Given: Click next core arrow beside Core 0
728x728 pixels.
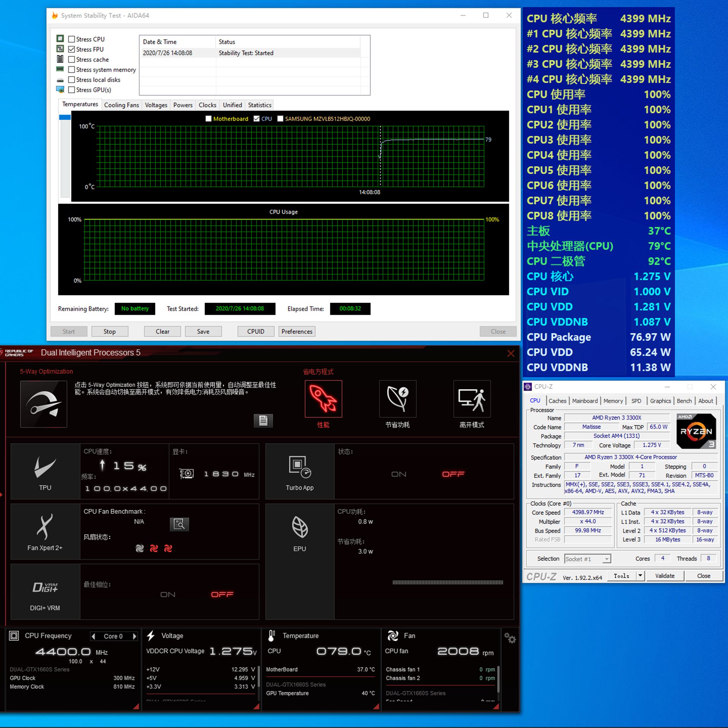Looking at the screenshot, I should coord(134,636).
